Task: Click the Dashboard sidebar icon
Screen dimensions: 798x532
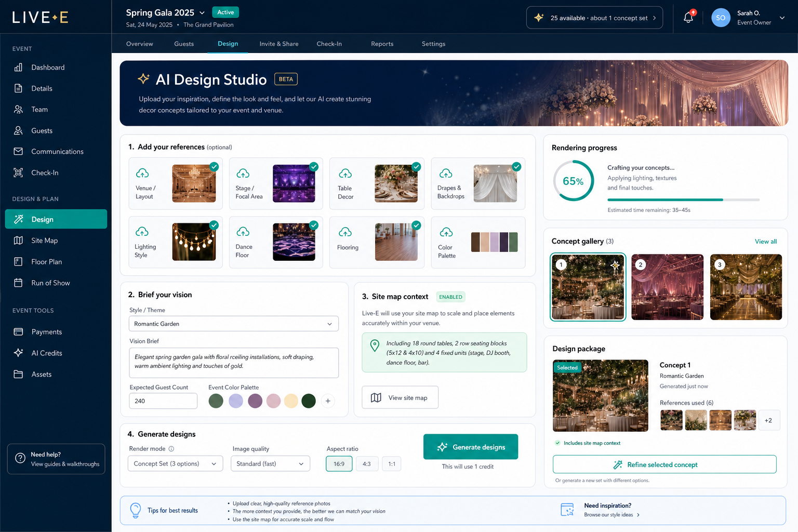Action: click(x=18, y=67)
